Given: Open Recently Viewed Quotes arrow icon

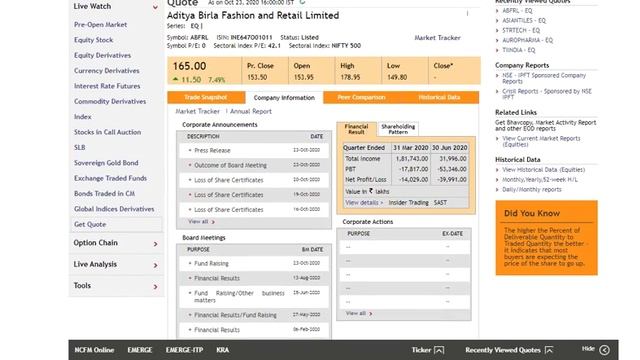Looking at the screenshot, I should click(x=549, y=350).
